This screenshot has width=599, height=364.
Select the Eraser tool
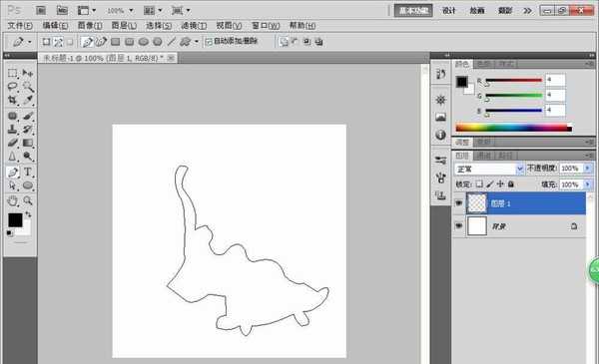click(x=13, y=143)
